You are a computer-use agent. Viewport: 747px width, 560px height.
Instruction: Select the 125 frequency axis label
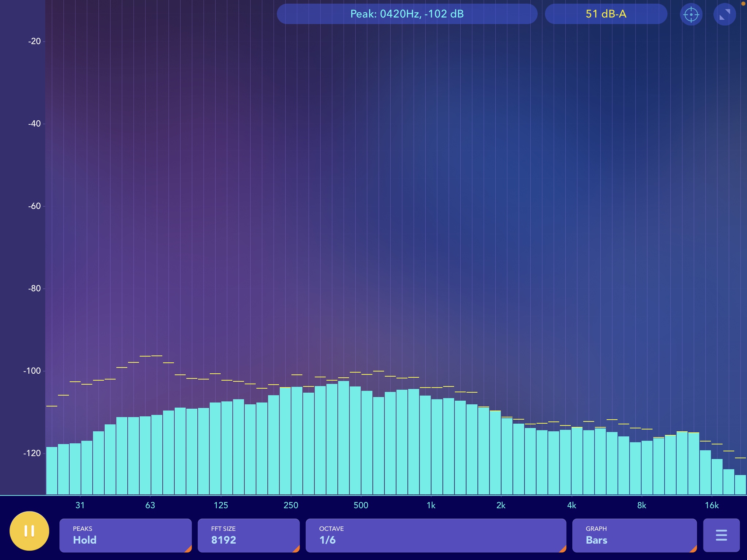pyautogui.click(x=221, y=505)
